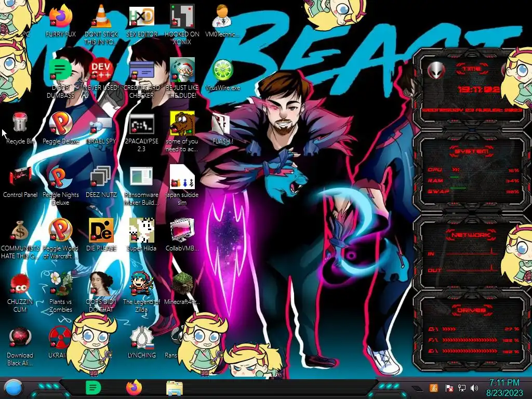Click the DRIVES header in red widget
The width and height of the screenshot is (532, 399).
coord(471,310)
